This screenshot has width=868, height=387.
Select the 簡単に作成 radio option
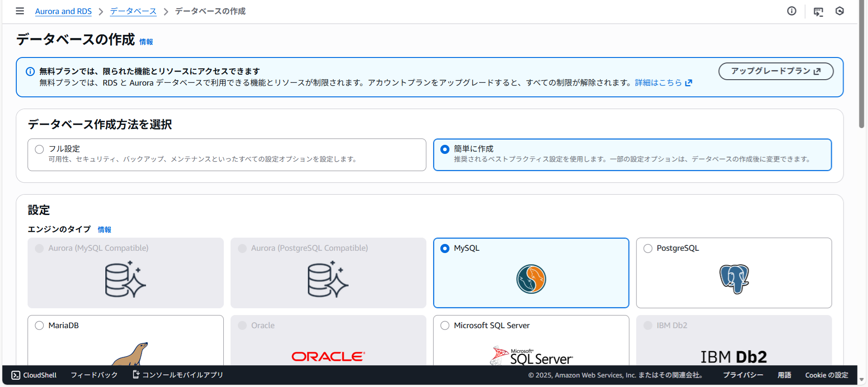pos(445,149)
